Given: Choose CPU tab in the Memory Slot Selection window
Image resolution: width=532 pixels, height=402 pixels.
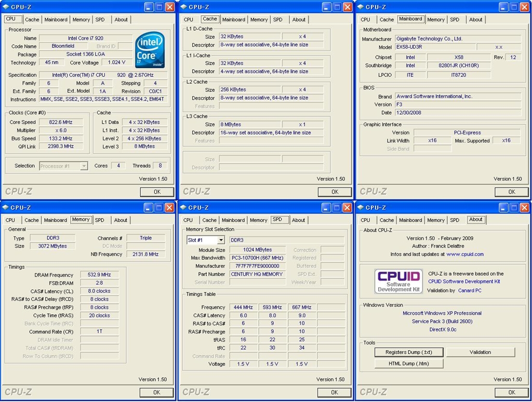Looking at the screenshot, I should tap(188, 220).
